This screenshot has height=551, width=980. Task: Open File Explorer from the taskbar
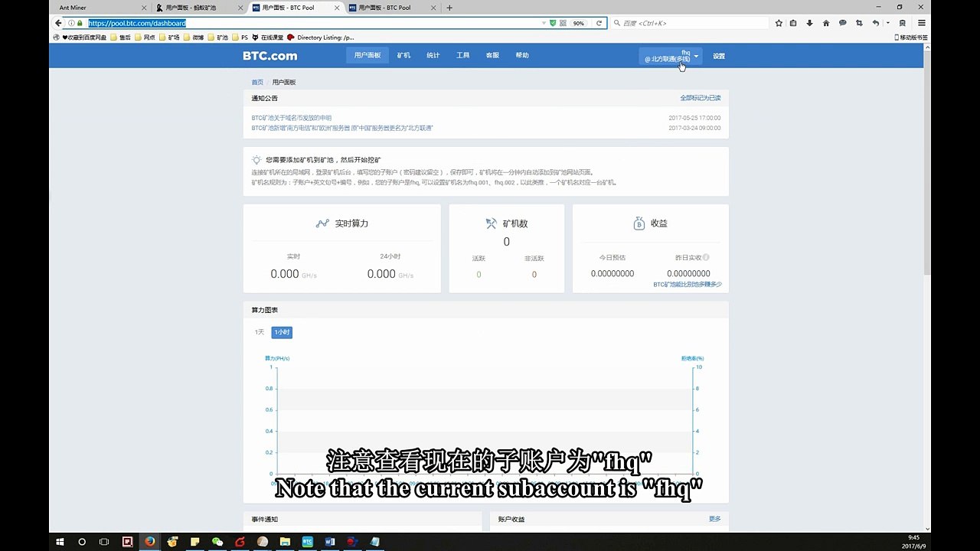(285, 542)
